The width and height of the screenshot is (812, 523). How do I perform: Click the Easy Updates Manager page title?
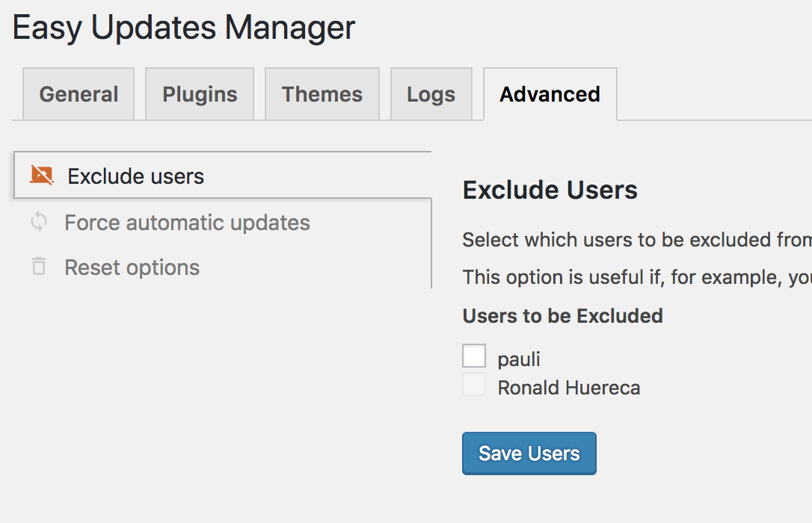(184, 28)
